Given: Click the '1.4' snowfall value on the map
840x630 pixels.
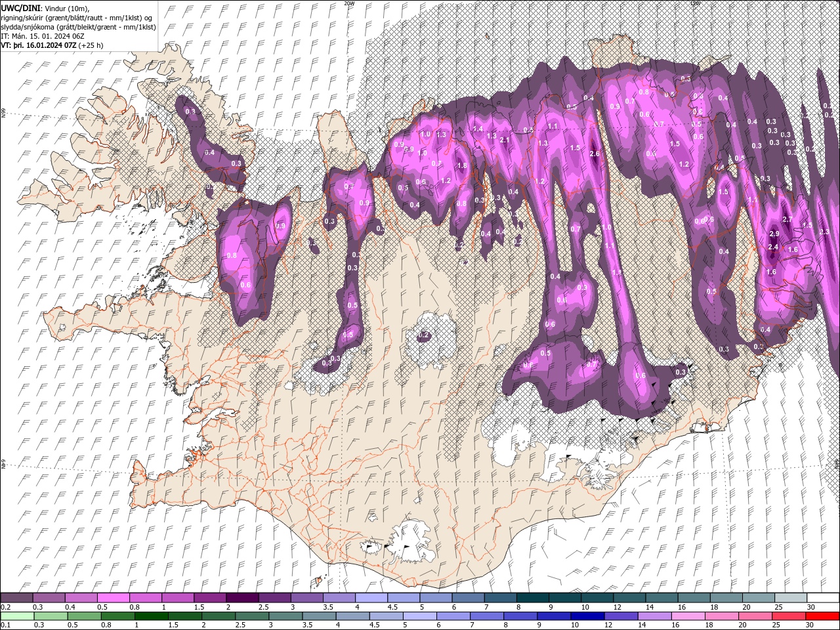Looking at the screenshot, I should point(478,129).
